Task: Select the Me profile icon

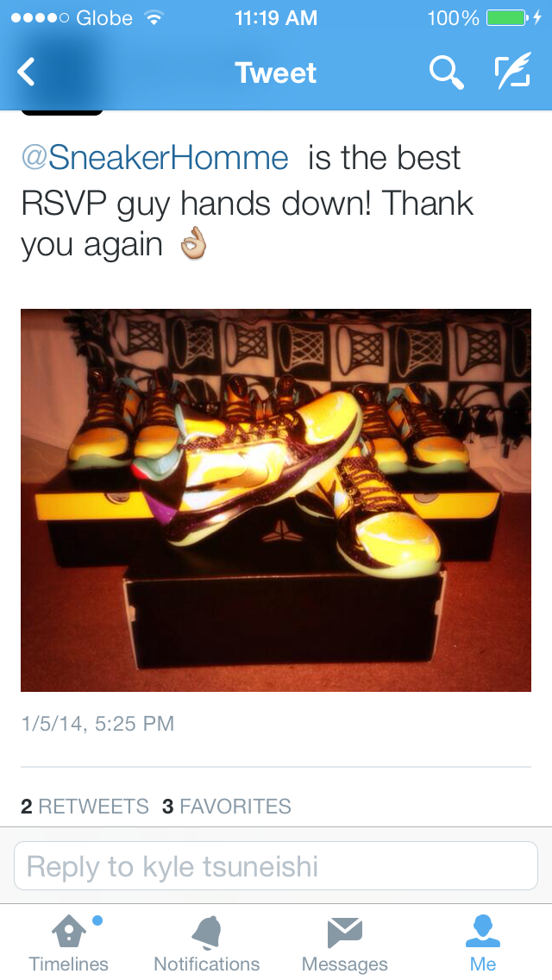Action: click(x=483, y=931)
